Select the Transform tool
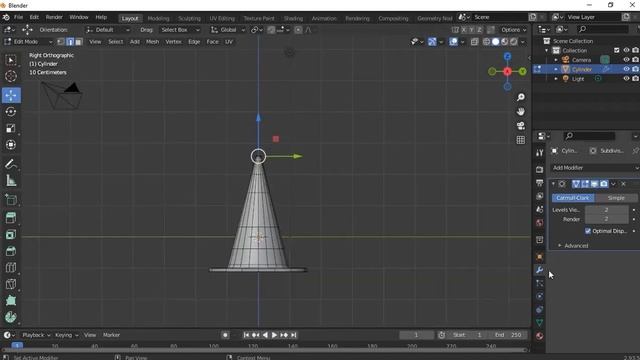 11,145
